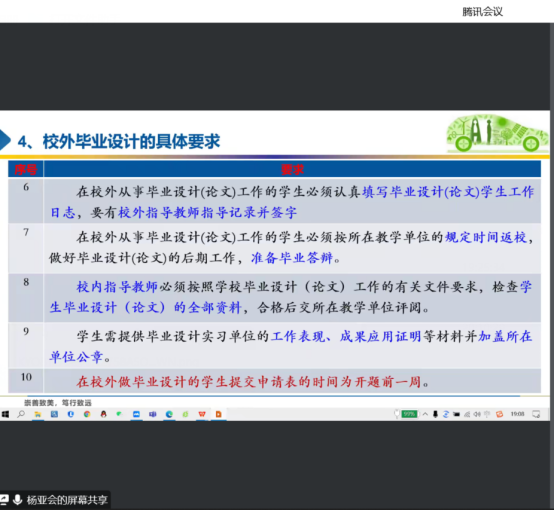Open the volume speaker control

(477, 414)
